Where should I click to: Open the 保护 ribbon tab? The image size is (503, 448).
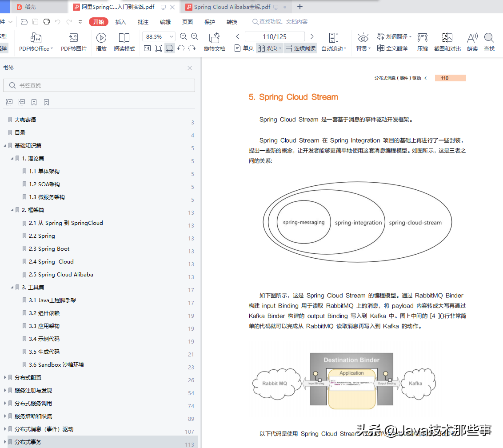coord(209,22)
